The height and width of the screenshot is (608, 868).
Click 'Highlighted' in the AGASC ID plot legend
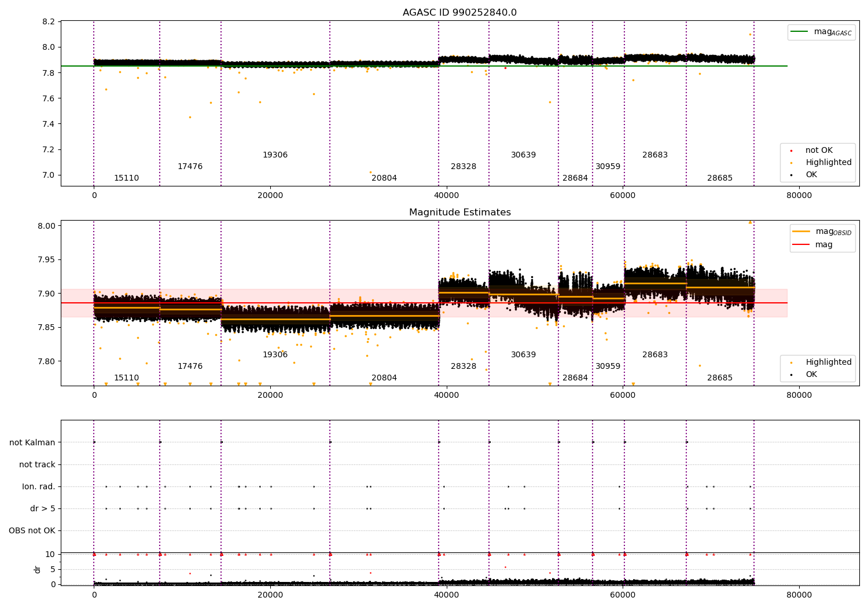click(829, 163)
